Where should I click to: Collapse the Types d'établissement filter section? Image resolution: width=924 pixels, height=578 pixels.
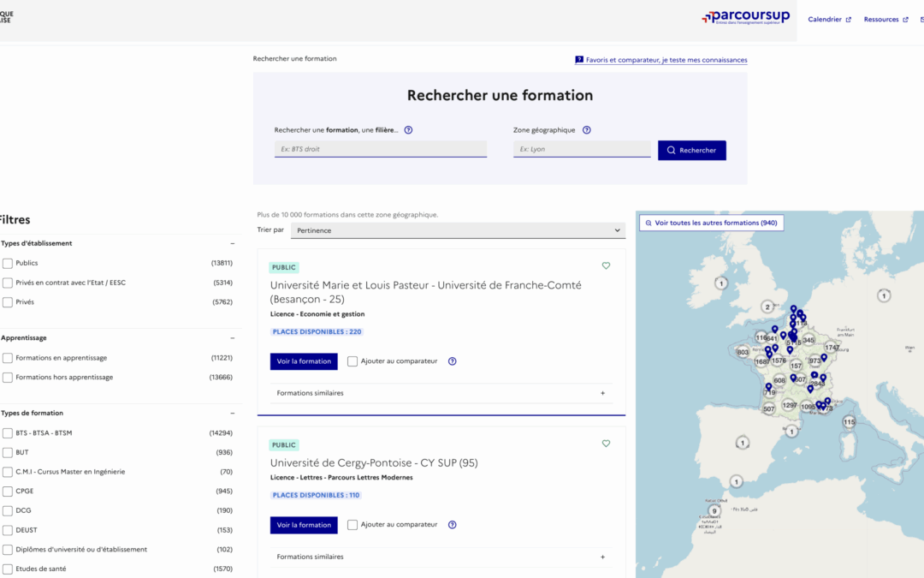232,243
